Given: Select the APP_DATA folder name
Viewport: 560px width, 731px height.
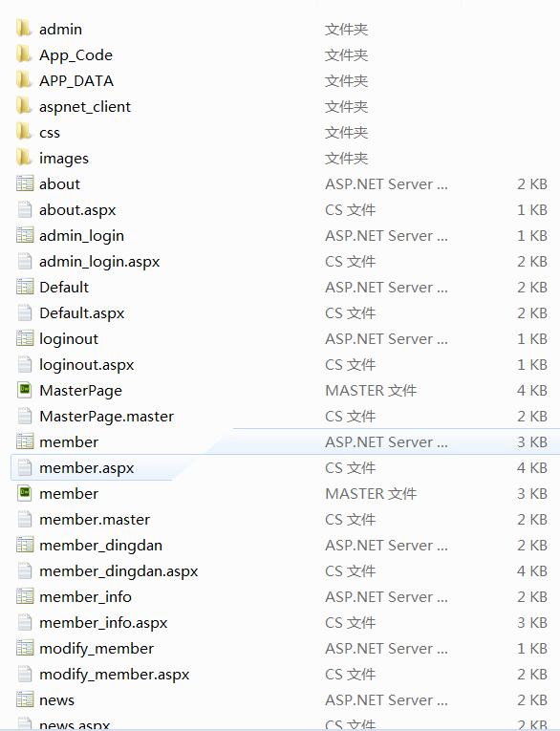Looking at the screenshot, I should pos(76,80).
